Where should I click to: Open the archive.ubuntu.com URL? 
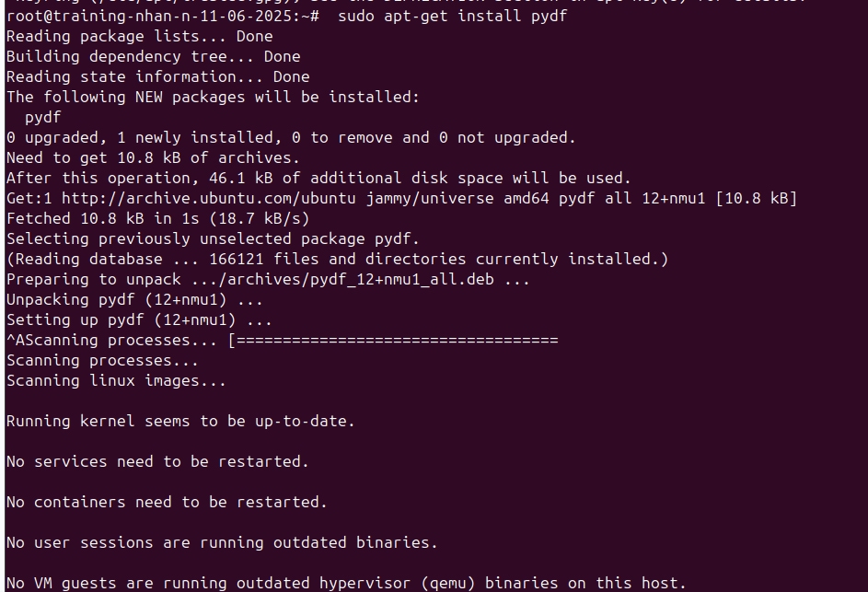coord(209,199)
